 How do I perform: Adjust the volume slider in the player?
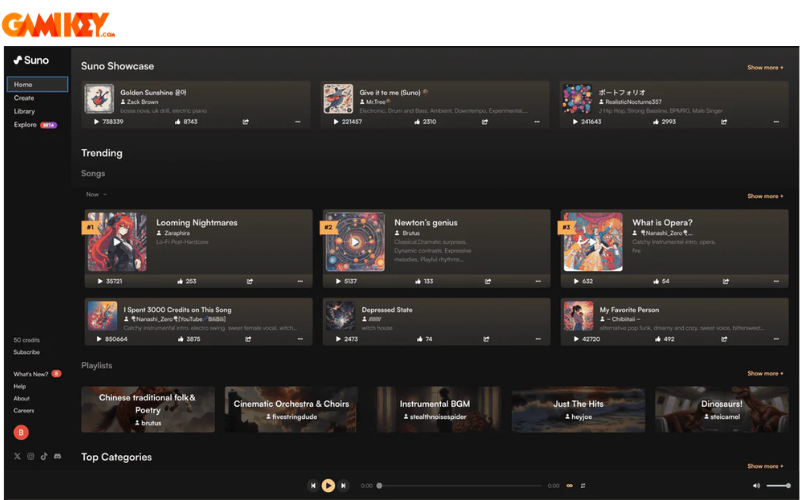tap(778, 485)
